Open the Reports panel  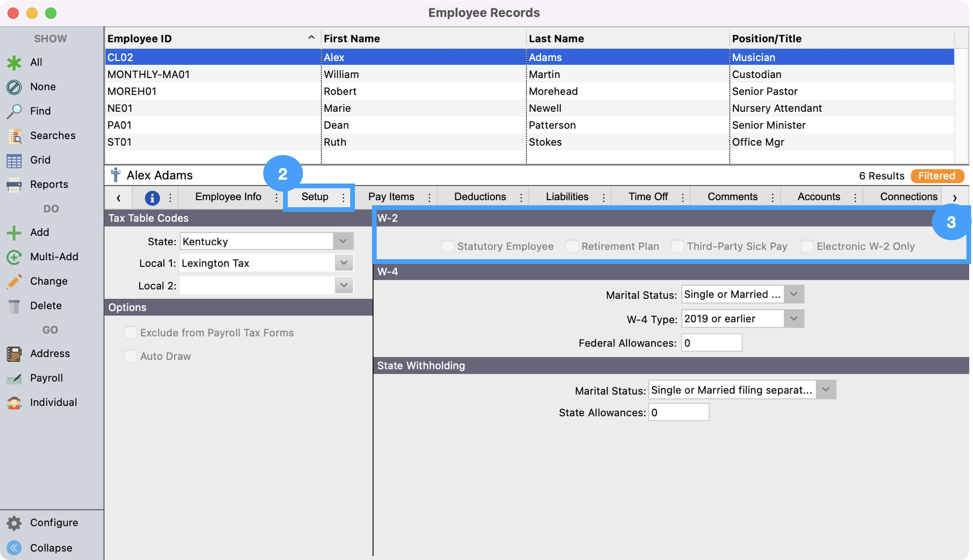48,184
